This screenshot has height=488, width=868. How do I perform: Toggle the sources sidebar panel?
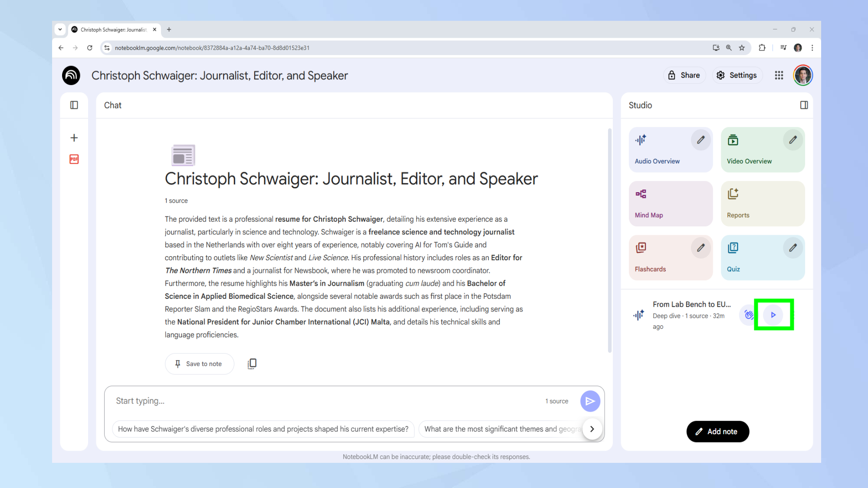74,105
